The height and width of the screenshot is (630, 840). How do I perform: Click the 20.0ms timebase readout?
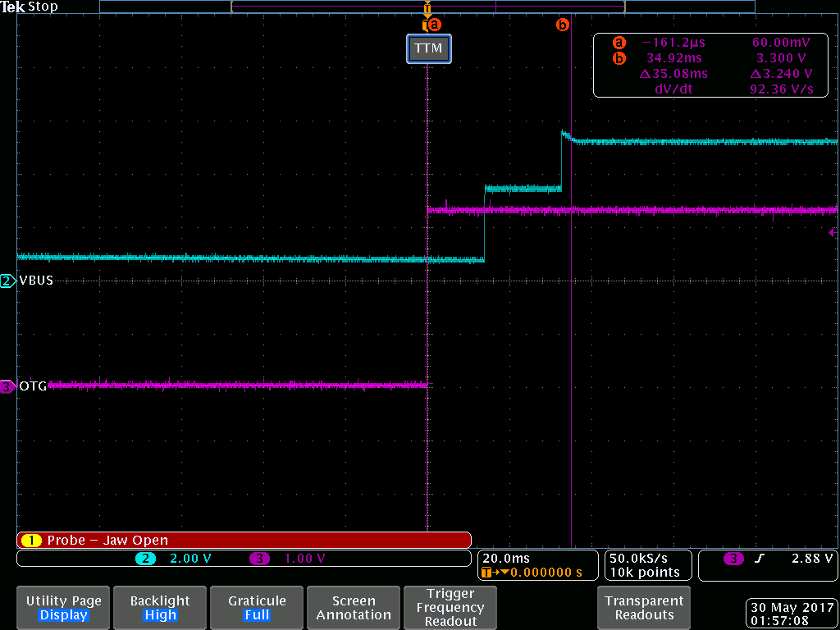click(x=505, y=558)
